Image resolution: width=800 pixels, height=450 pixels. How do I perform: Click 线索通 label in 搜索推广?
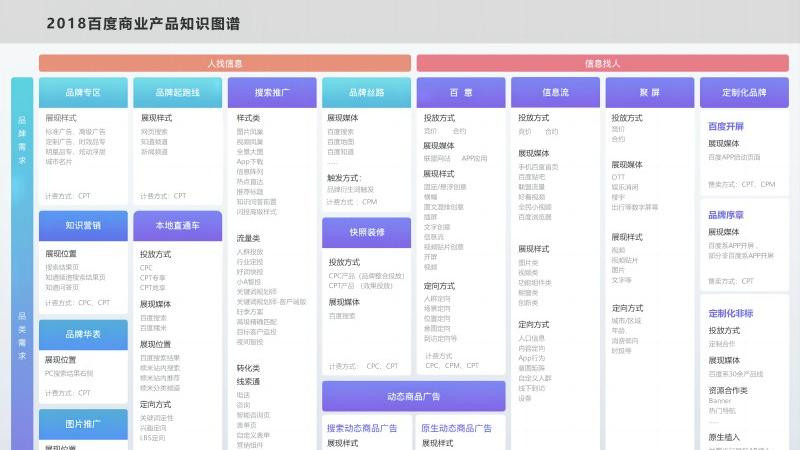[248, 381]
